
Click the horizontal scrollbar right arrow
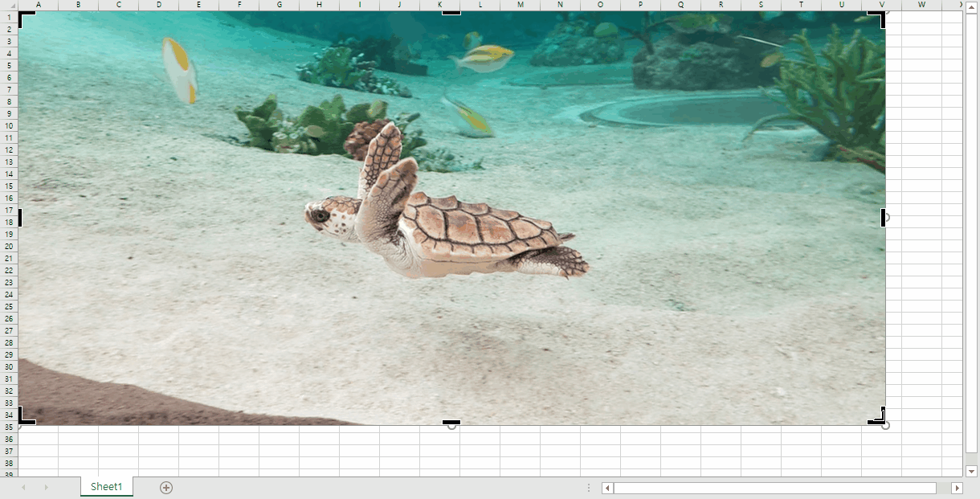point(957,488)
